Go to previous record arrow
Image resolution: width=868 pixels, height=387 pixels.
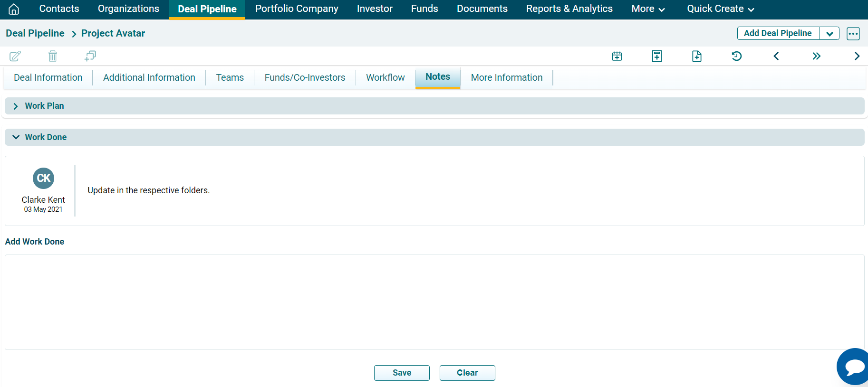(776, 56)
